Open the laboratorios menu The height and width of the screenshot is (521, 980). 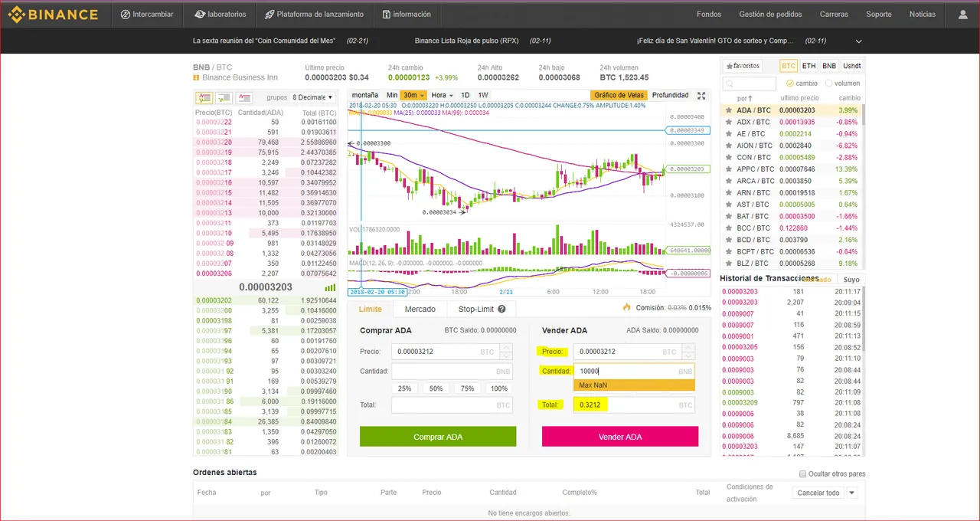(x=220, y=14)
